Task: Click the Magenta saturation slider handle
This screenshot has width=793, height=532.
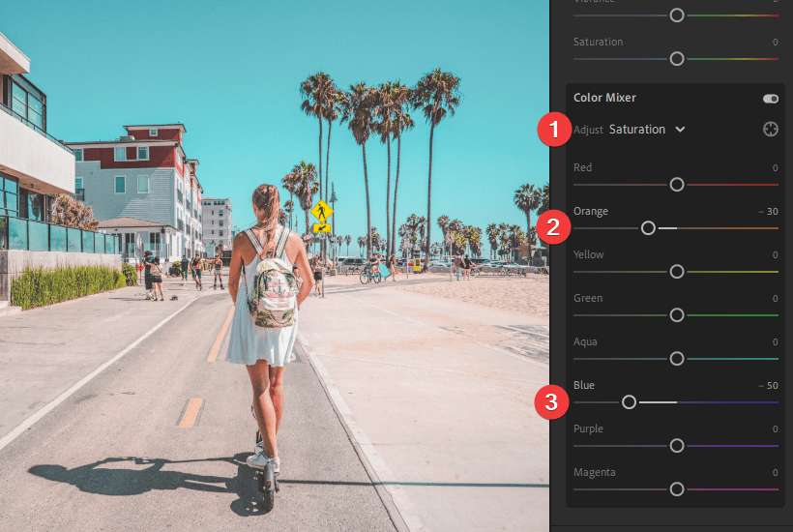Action: 677,489
